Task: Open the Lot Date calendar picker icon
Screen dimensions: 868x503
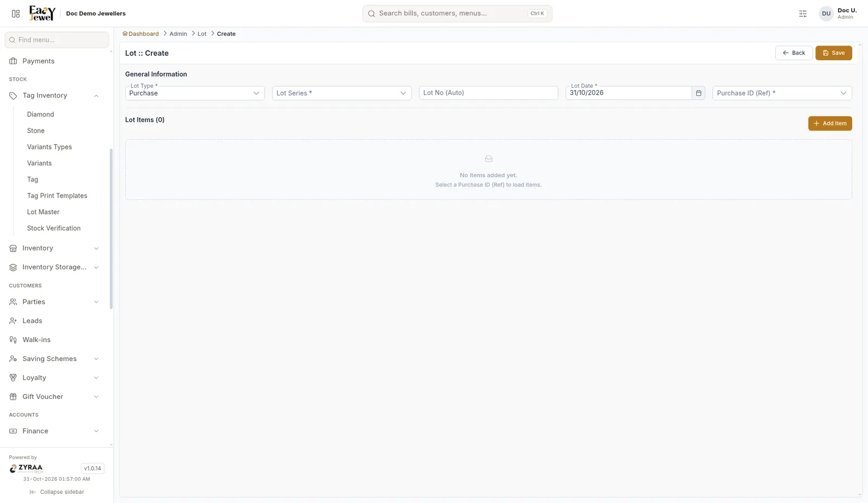Action: point(699,93)
